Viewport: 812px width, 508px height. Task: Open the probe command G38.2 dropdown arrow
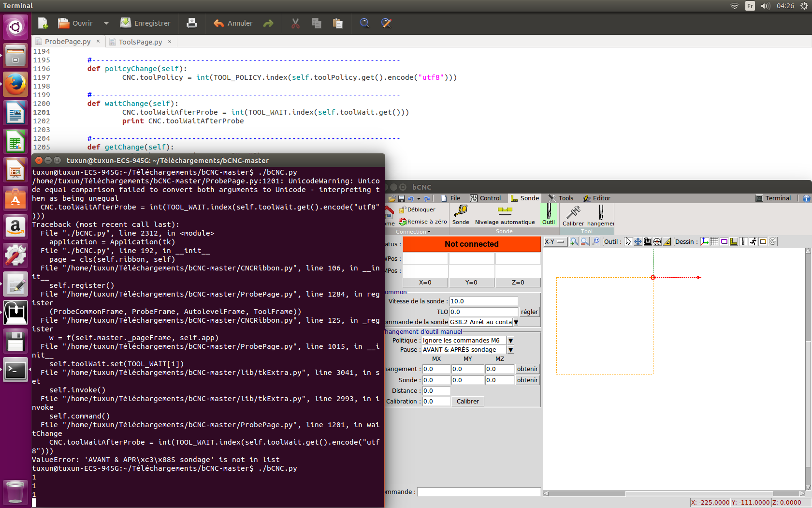tap(516, 322)
